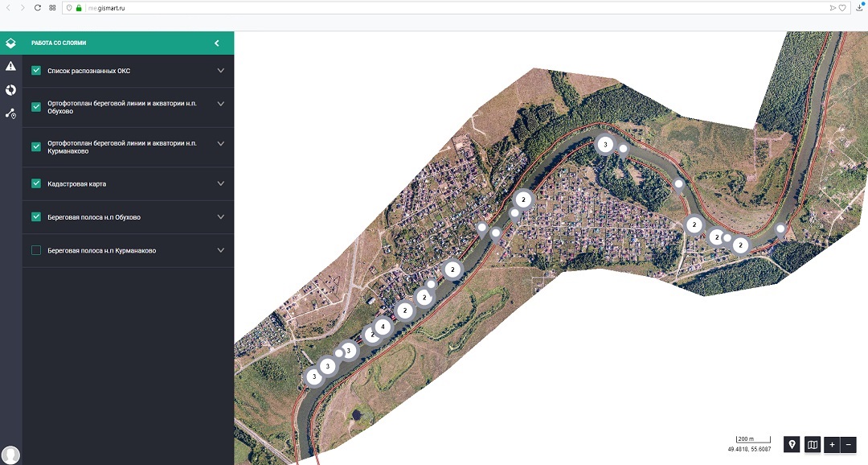The width and height of the screenshot is (868, 465).
Task: Open the layers panel icon in sidebar
Action: pos(10,43)
